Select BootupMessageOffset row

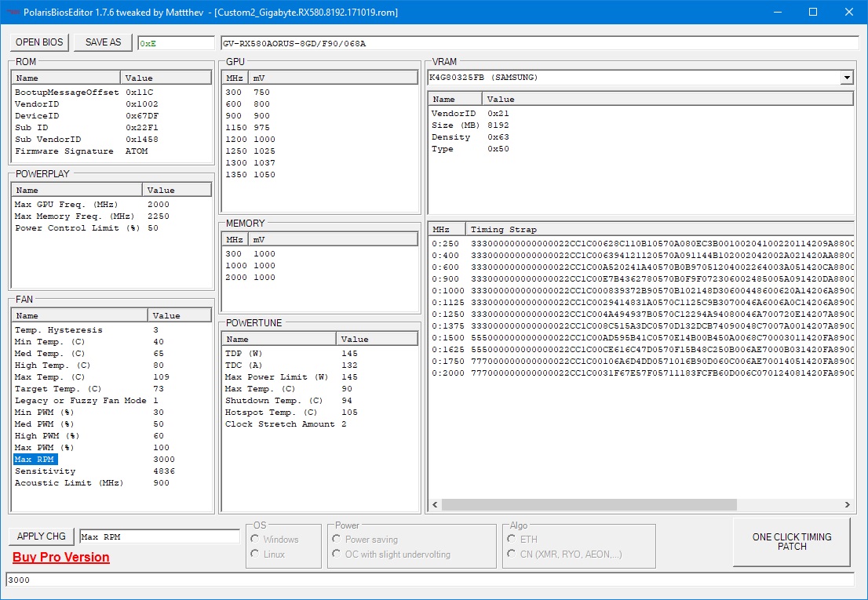pyautogui.click(x=111, y=93)
